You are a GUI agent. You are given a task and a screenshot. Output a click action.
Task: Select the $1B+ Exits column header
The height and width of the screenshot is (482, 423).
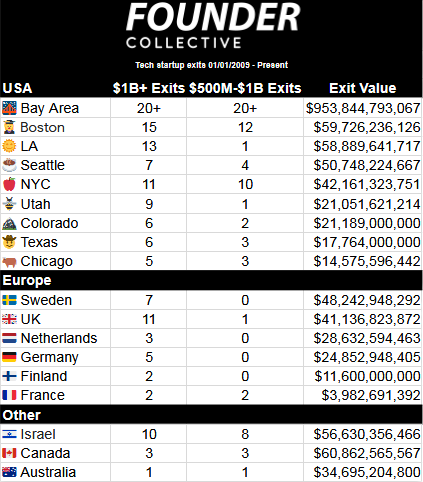point(149,88)
